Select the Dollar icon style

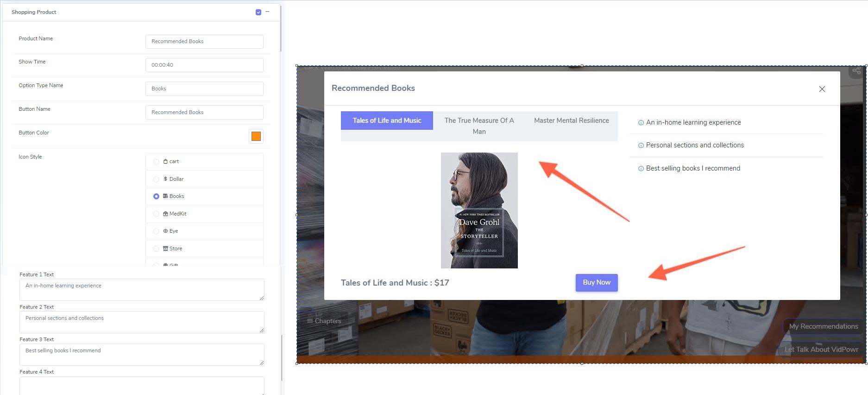tap(156, 179)
